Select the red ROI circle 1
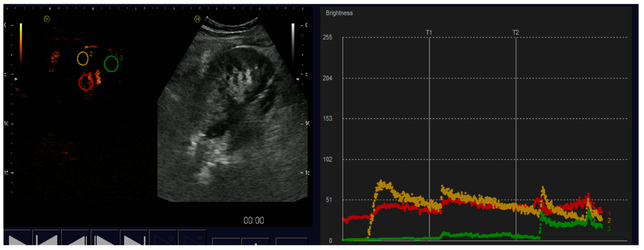644x250 pixels. 86,82
